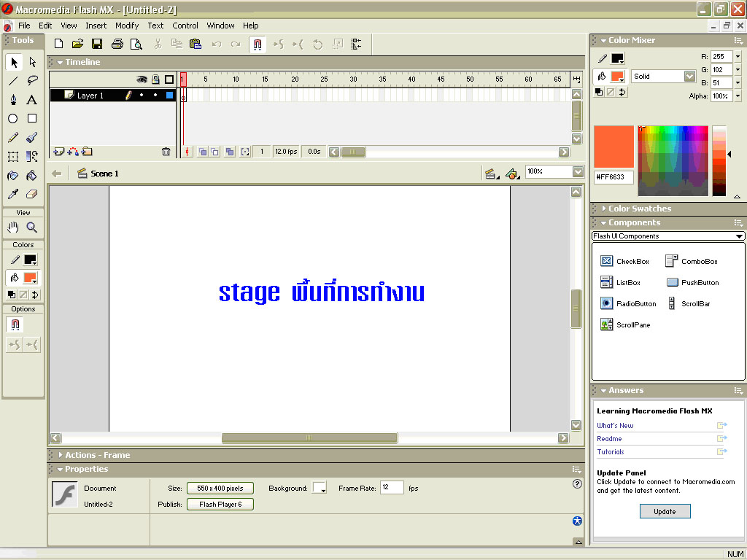The height and width of the screenshot is (560, 747).
Task: Select the Ink Bottle tool
Action: click(13, 176)
